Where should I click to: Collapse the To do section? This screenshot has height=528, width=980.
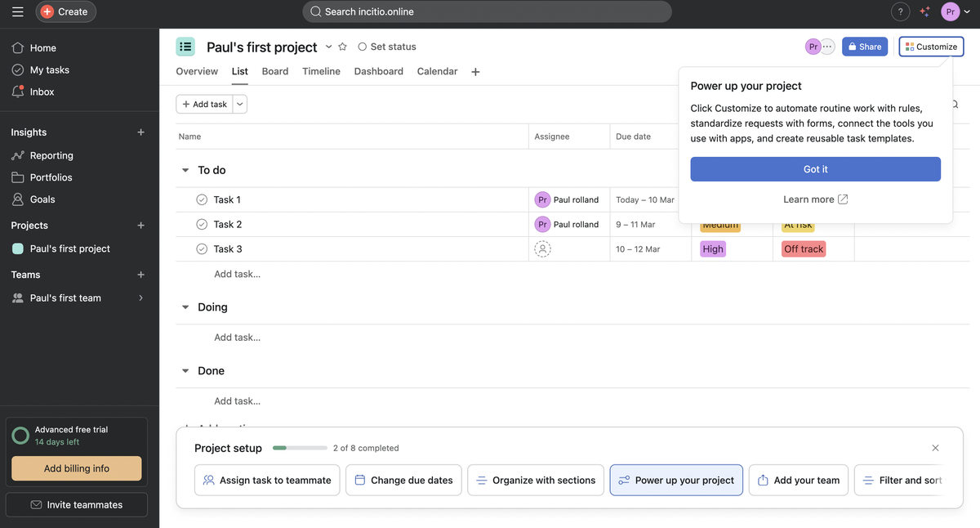click(x=185, y=170)
